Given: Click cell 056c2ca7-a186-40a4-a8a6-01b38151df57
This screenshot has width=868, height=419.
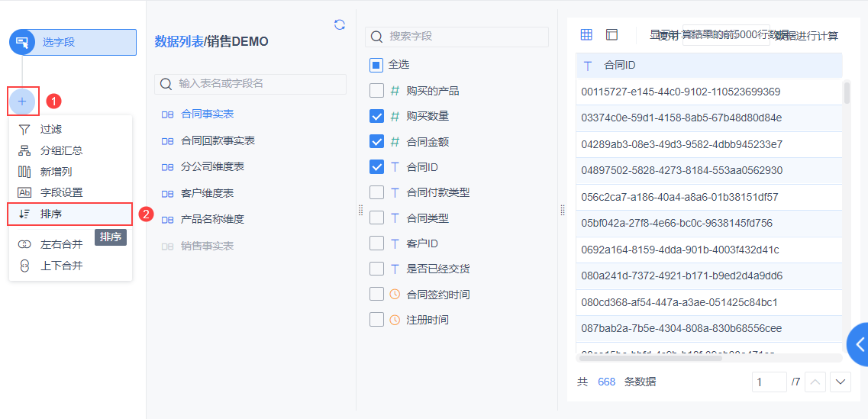Looking at the screenshot, I should [x=709, y=197].
